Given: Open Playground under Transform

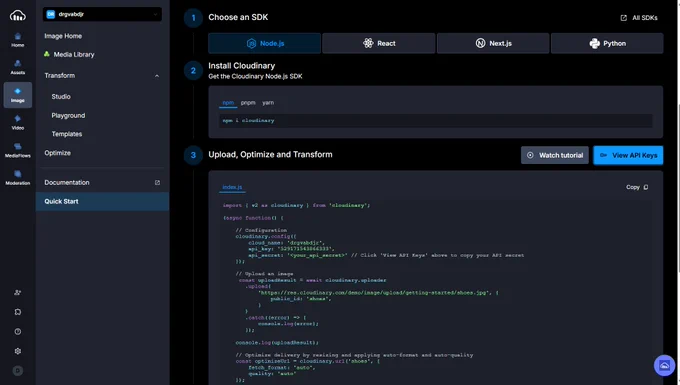Looking at the screenshot, I should pyautogui.click(x=68, y=115).
